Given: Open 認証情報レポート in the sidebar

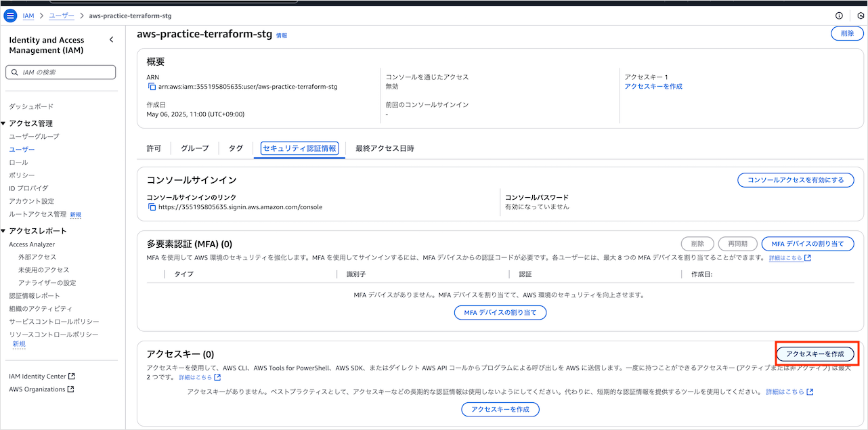Looking at the screenshot, I should (35, 296).
